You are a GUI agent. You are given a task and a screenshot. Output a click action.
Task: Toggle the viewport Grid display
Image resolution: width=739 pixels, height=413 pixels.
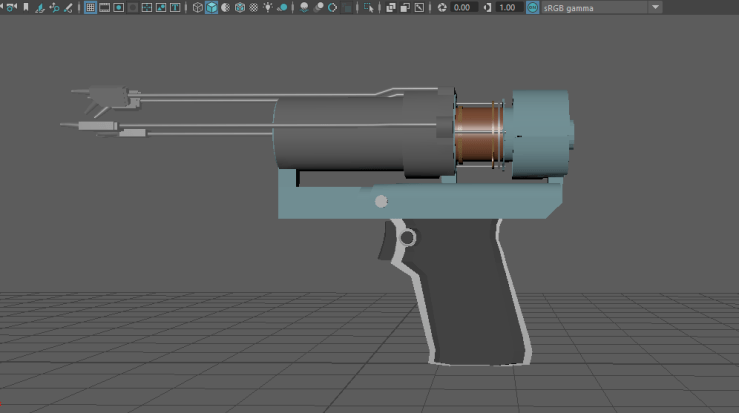90,8
